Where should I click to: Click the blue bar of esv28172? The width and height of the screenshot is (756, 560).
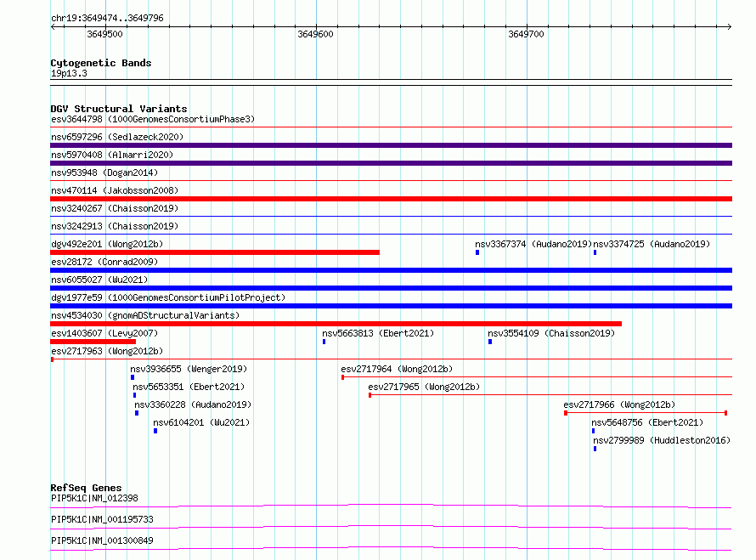(x=391, y=270)
